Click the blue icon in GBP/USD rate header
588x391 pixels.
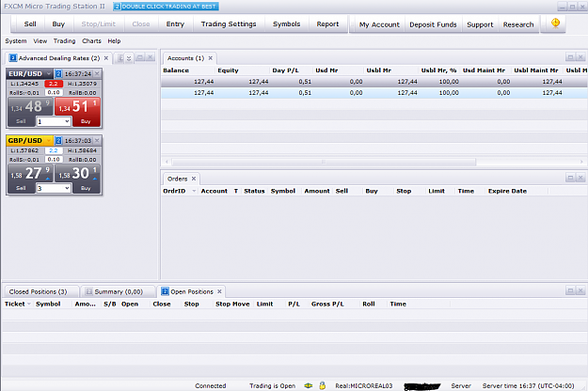[x=58, y=140]
